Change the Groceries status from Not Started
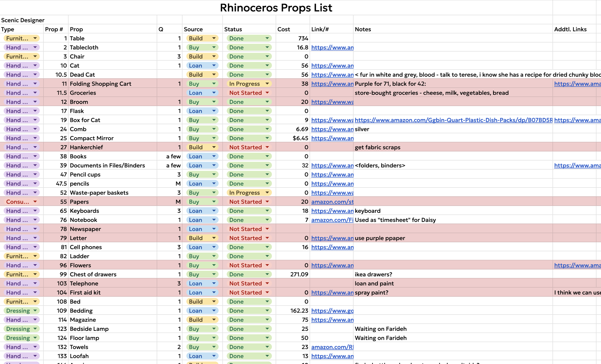Screen dimensions: 601x364 (249, 93)
